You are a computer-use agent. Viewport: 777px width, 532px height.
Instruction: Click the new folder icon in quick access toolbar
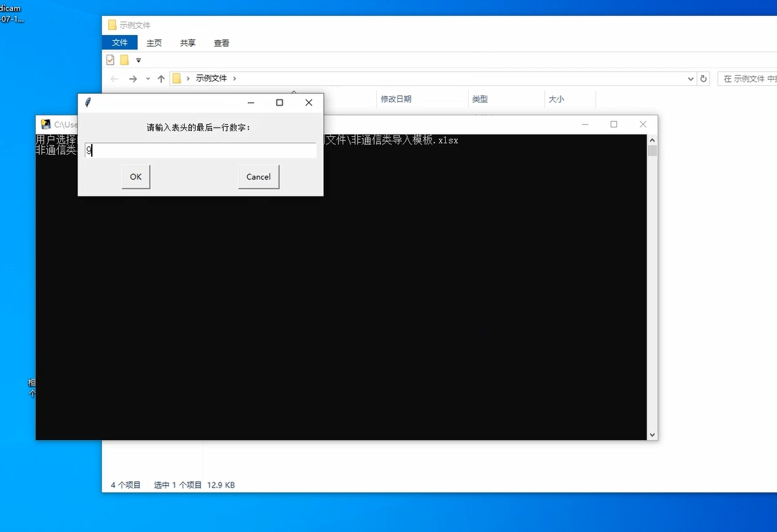coord(125,60)
